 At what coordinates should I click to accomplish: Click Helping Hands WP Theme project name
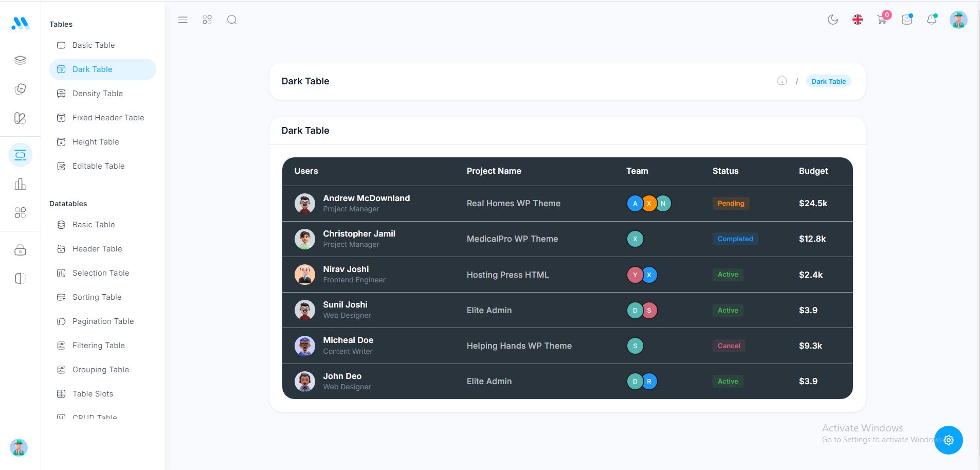[519, 346]
